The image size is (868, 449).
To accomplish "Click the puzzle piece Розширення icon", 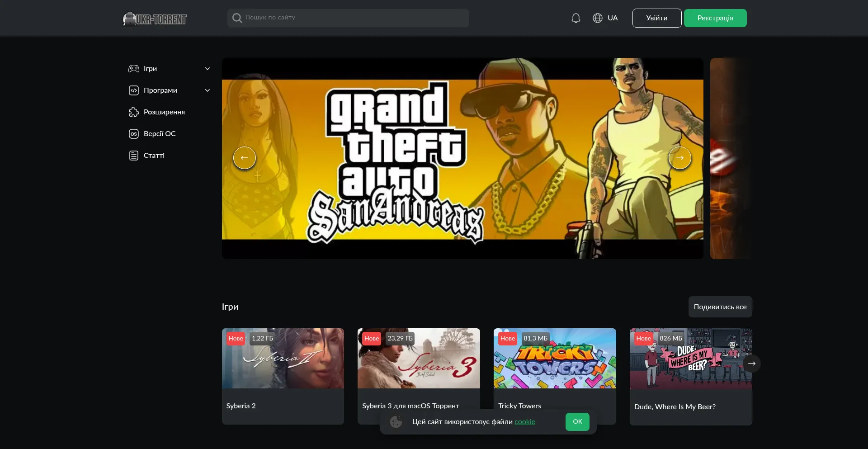I will pyautogui.click(x=134, y=112).
